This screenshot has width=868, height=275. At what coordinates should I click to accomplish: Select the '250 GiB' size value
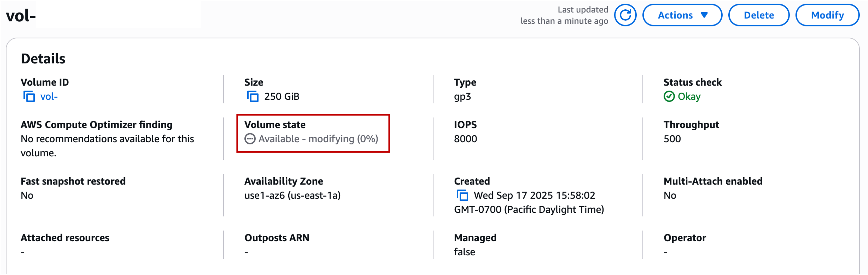tap(282, 97)
